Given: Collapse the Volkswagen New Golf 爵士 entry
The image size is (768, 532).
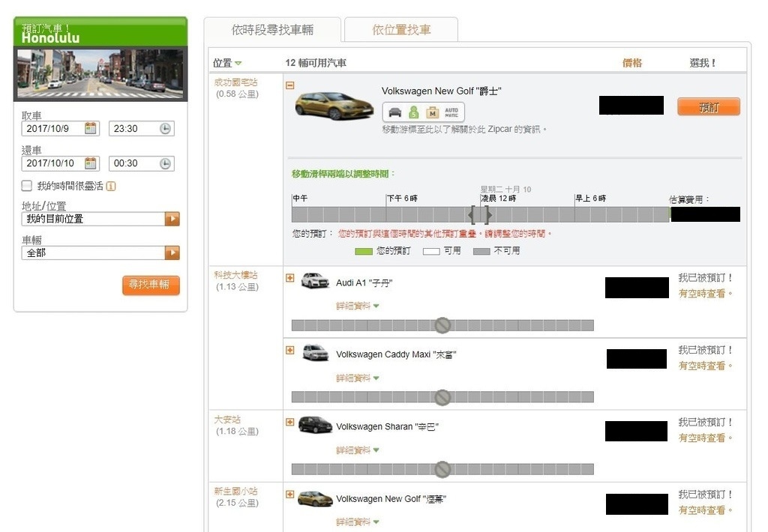Looking at the screenshot, I should point(290,85).
